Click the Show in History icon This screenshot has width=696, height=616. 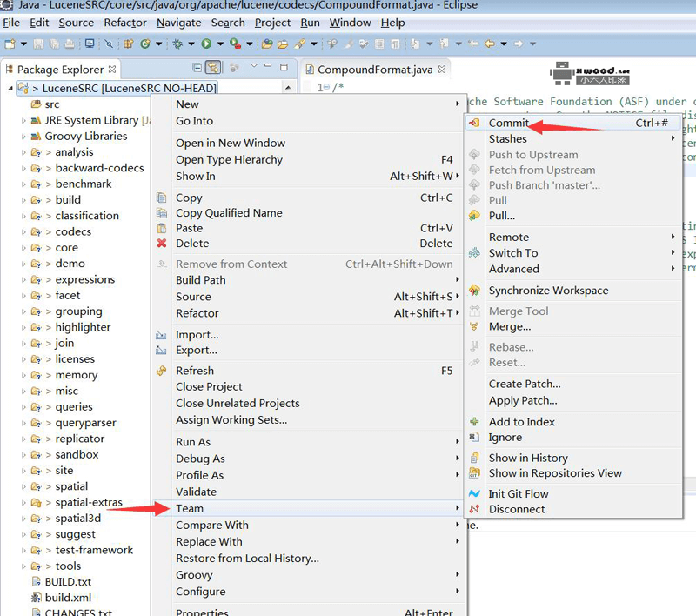tap(474, 458)
